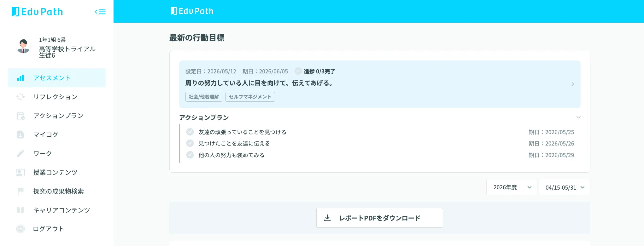Click the 社会/他者理解 tag
The height and width of the screenshot is (246, 644).
pos(204,97)
